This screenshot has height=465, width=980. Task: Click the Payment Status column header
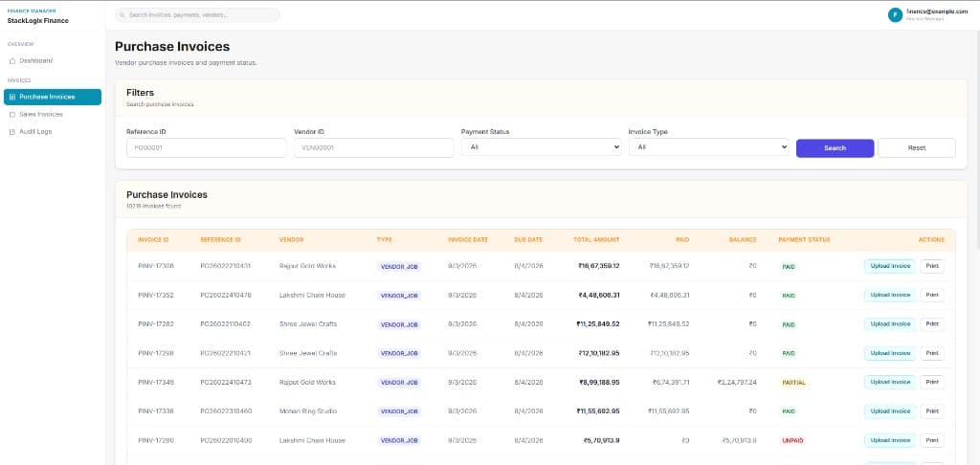[804, 240]
